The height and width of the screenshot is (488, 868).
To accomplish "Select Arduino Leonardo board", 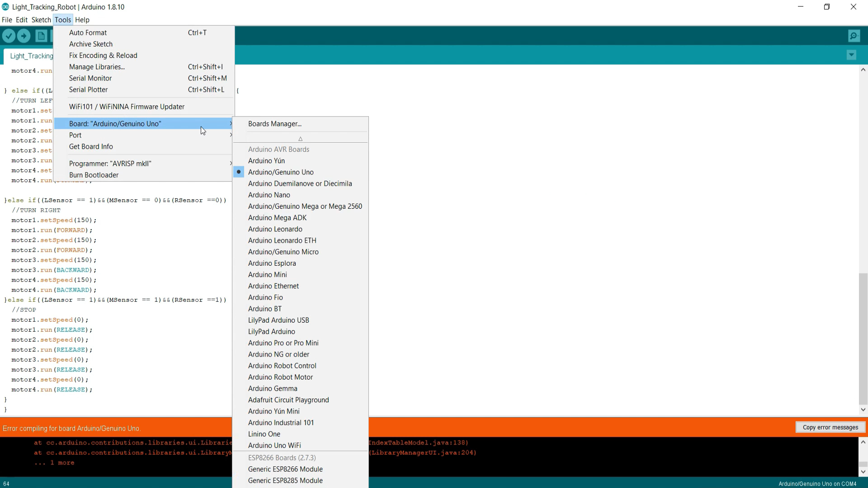I will click(300, 229).
